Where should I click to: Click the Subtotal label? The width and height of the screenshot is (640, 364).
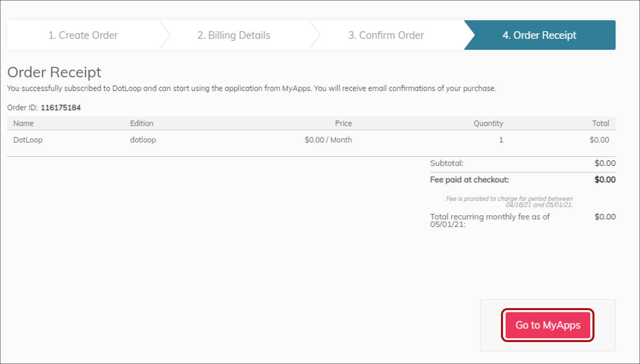pyautogui.click(x=447, y=163)
